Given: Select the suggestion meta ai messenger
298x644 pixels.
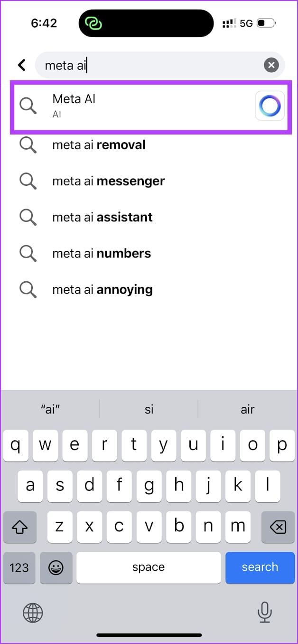Looking at the screenshot, I should pyautogui.click(x=108, y=181).
